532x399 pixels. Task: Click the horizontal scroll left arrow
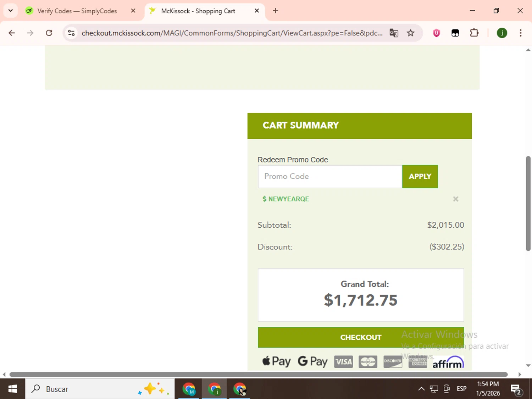point(4,375)
